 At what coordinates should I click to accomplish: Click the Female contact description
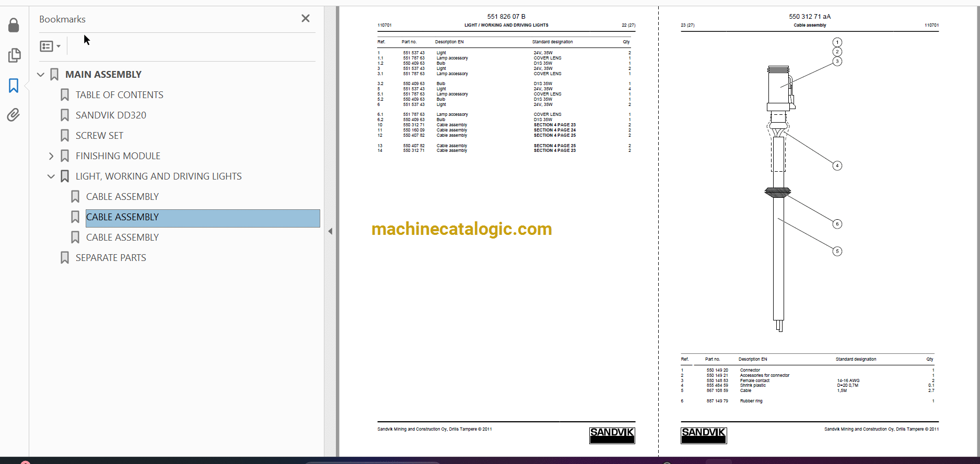pyautogui.click(x=755, y=380)
